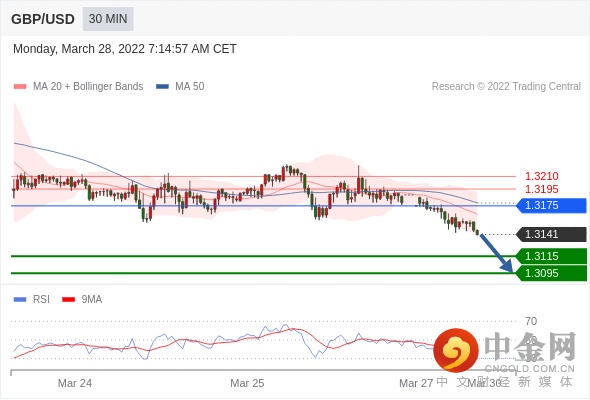Click the Research © 2022 Trading Central credit

click(506, 87)
